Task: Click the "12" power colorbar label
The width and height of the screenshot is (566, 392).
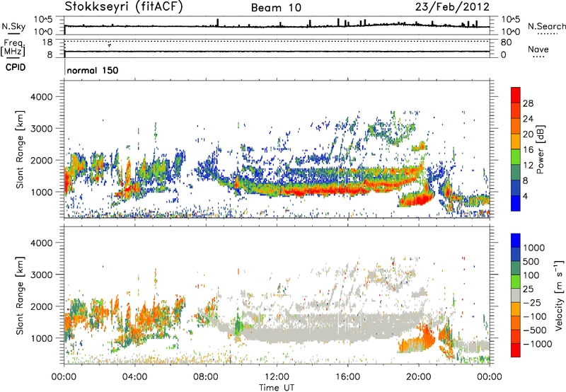Action: tap(528, 166)
